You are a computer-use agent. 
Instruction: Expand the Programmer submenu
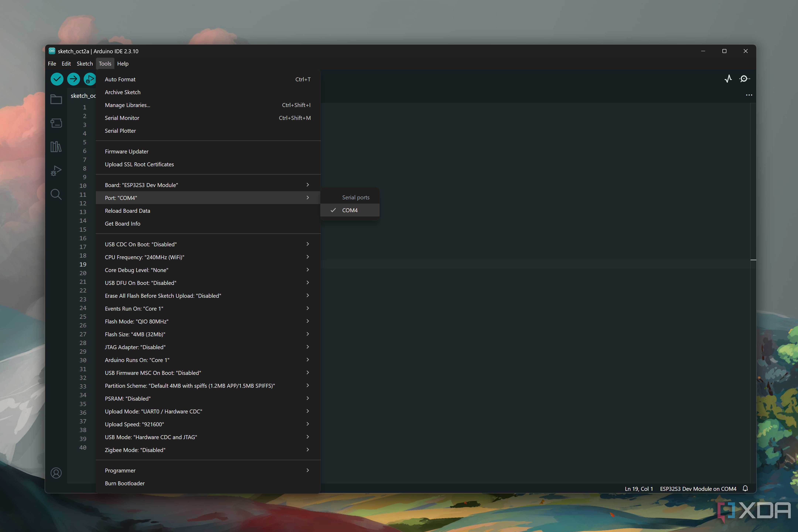tap(208, 471)
